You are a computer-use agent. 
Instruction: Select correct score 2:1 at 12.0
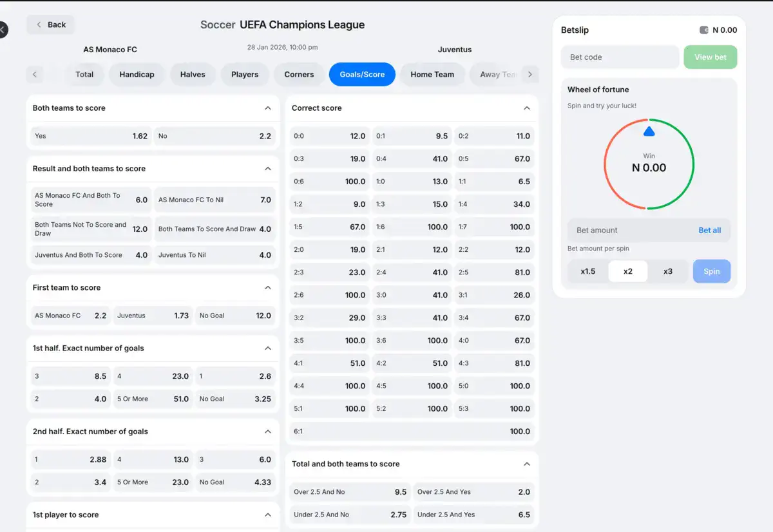(412, 250)
